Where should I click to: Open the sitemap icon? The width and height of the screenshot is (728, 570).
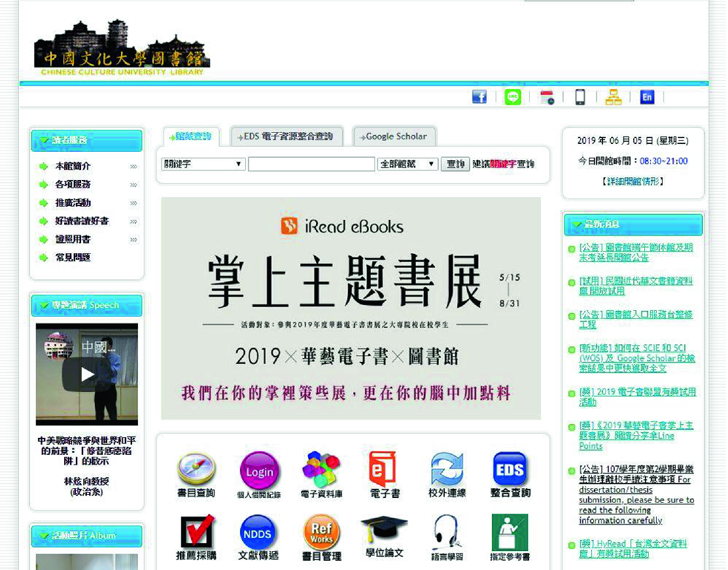pos(614,97)
